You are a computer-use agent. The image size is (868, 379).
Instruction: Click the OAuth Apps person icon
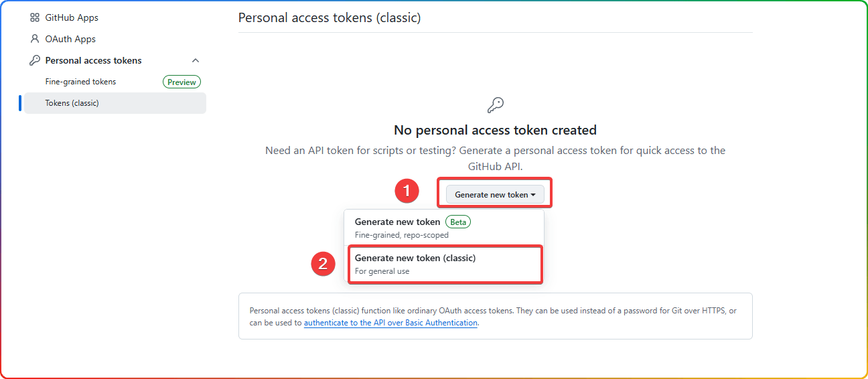point(35,40)
